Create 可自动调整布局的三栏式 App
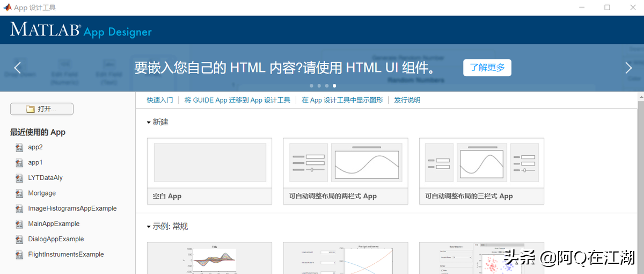 tap(481, 171)
